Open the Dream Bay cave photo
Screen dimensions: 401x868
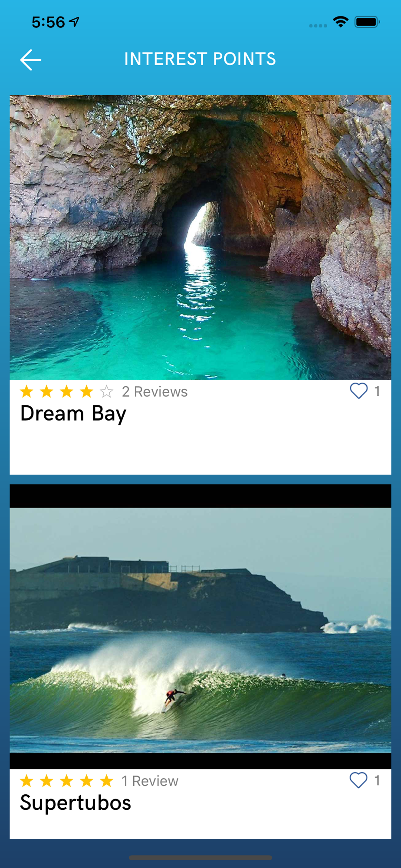click(200, 237)
